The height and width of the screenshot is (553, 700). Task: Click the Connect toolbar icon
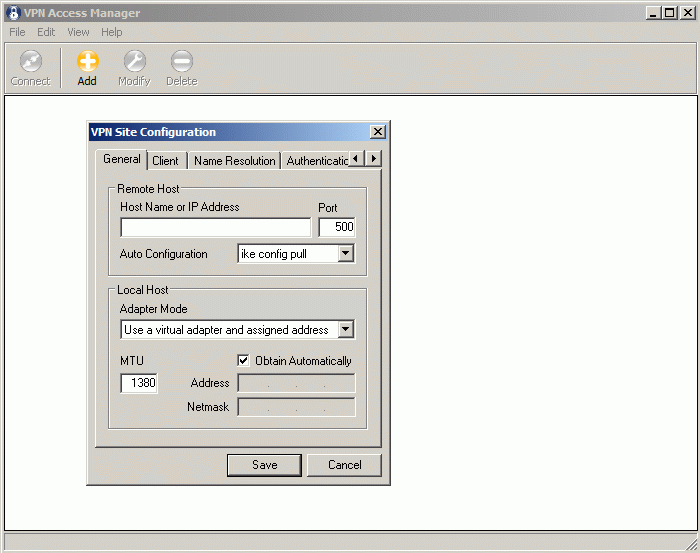click(x=31, y=62)
